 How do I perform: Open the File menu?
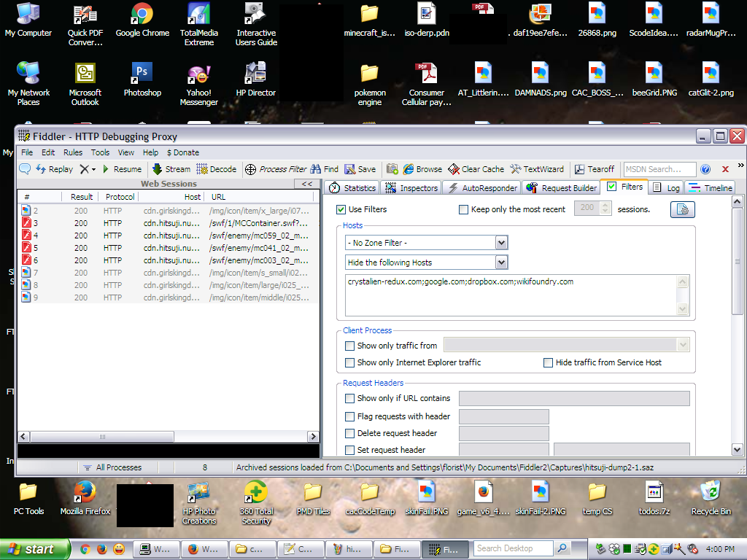pos(27,152)
